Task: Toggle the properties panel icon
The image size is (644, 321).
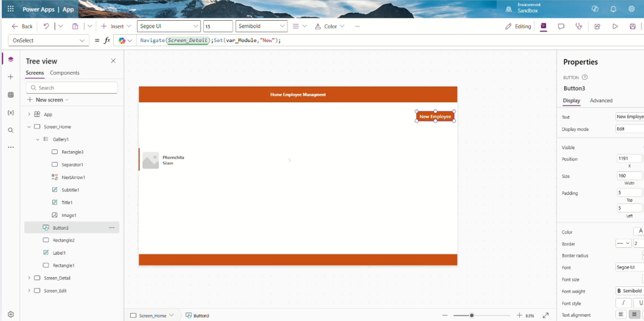Action: (543, 26)
